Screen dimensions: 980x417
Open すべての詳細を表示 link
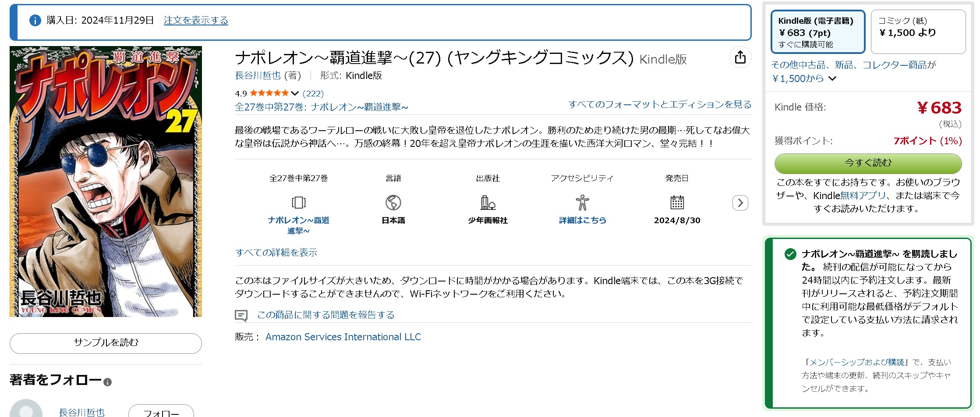(276, 253)
